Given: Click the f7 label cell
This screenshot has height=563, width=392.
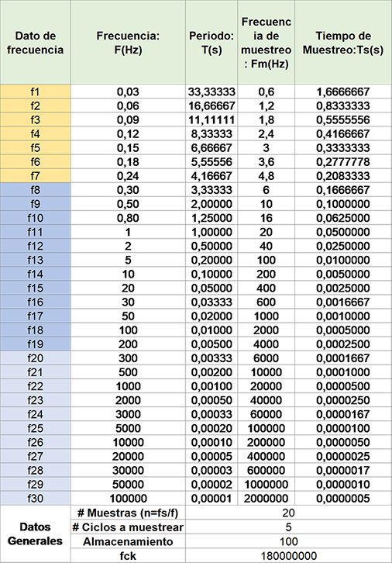Looking at the screenshot, I should pyautogui.click(x=35, y=176).
